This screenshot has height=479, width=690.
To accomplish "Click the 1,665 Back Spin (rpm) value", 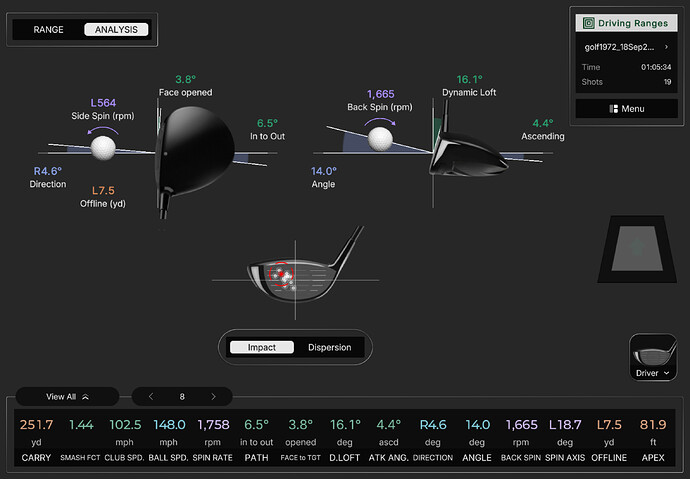I will pyautogui.click(x=380, y=94).
